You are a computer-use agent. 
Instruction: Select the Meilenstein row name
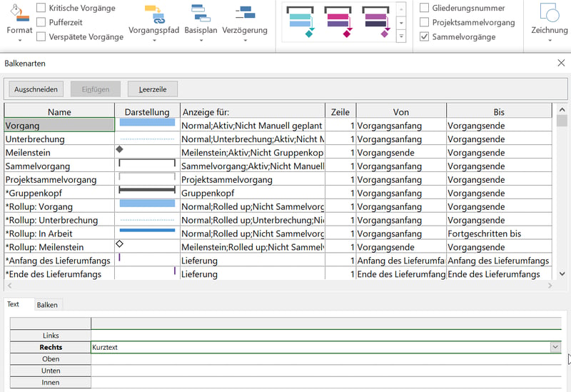click(x=59, y=152)
